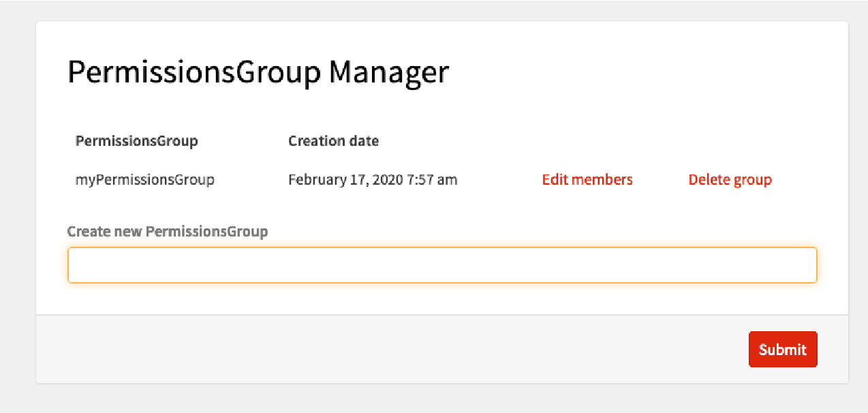The width and height of the screenshot is (868, 413).
Task: Click the Create new PermissionsGroup label
Action: click(168, 232)
